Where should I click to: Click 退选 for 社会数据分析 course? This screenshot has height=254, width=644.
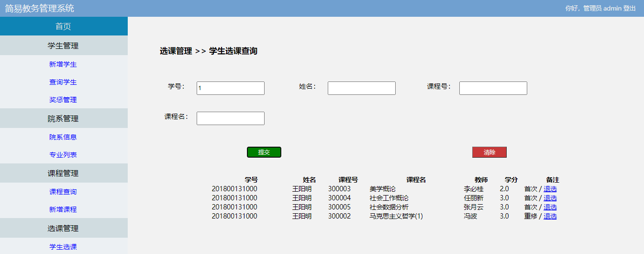(x=550, y=207)
